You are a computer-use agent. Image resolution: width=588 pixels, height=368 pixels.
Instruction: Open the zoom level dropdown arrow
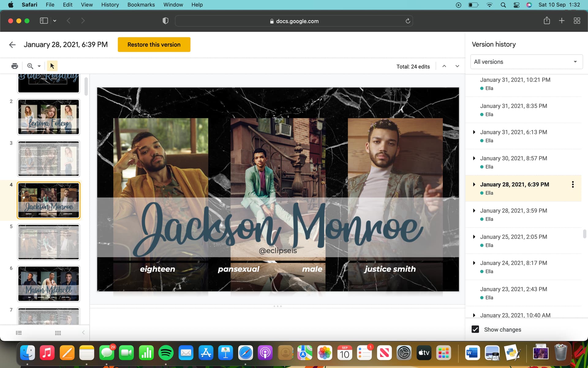coord(39,66)
